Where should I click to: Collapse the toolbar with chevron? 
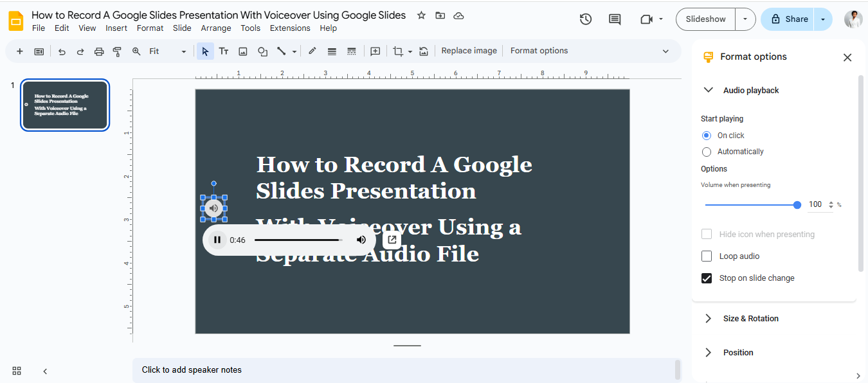[665, 51]
